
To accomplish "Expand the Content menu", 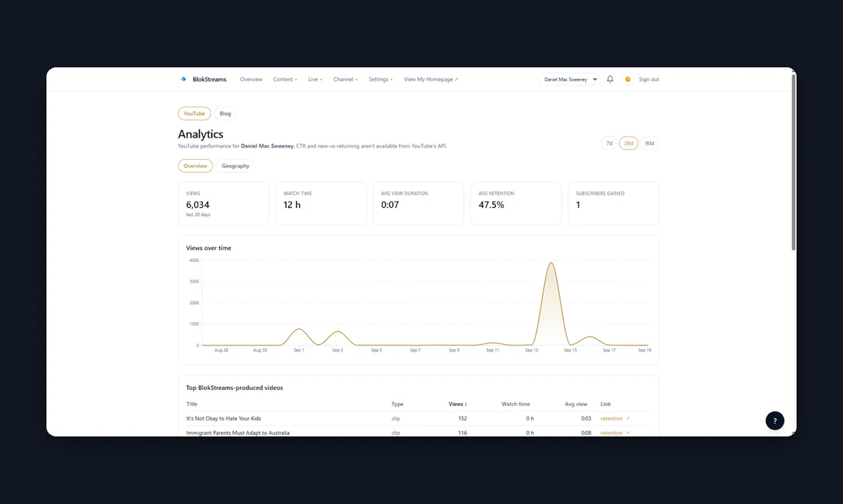I will (x=285, y=80).
